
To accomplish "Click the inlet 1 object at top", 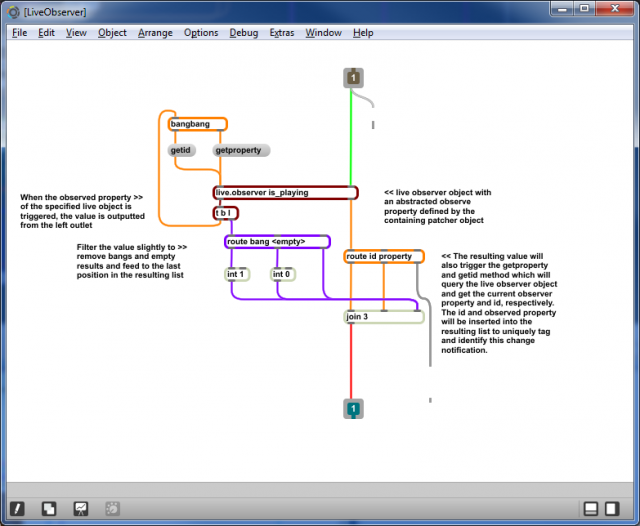I will coord(352,78).
